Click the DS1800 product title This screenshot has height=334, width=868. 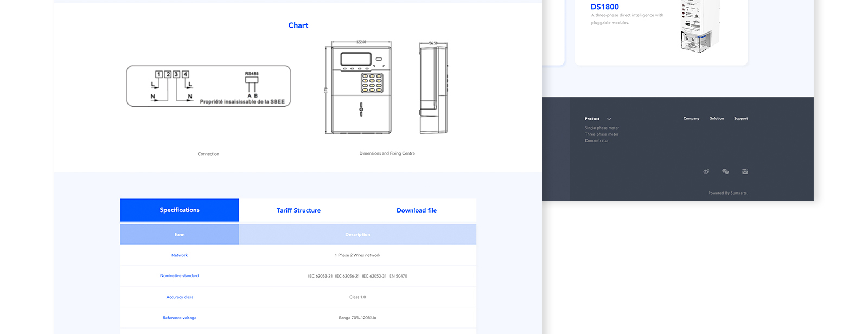coord(604,7)
